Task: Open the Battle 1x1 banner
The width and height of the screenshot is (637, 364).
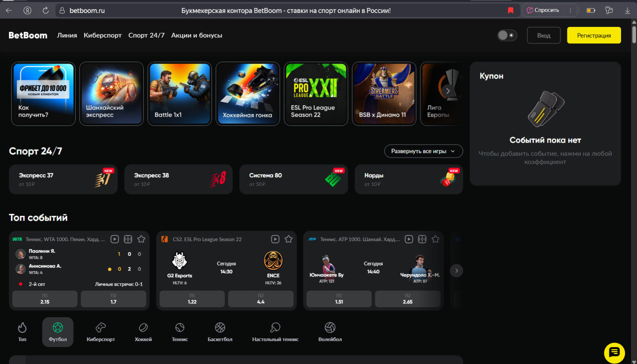Action: [180, 93]
